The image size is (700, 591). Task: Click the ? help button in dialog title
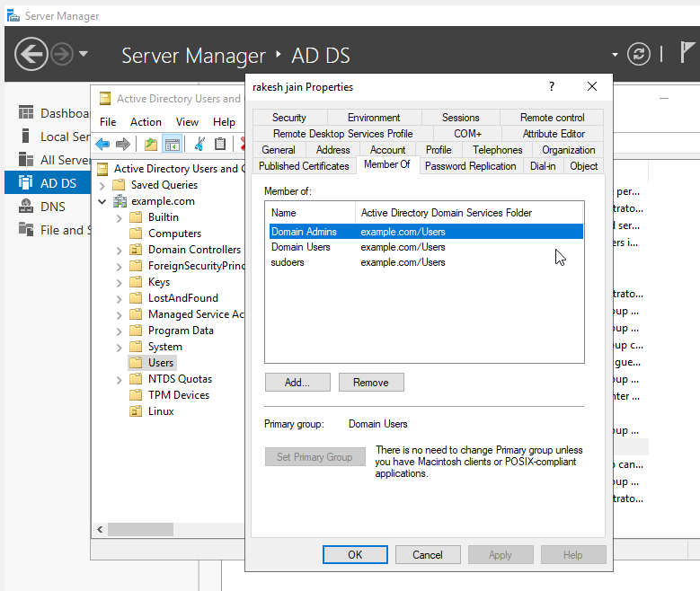click(x=552, y=86)
